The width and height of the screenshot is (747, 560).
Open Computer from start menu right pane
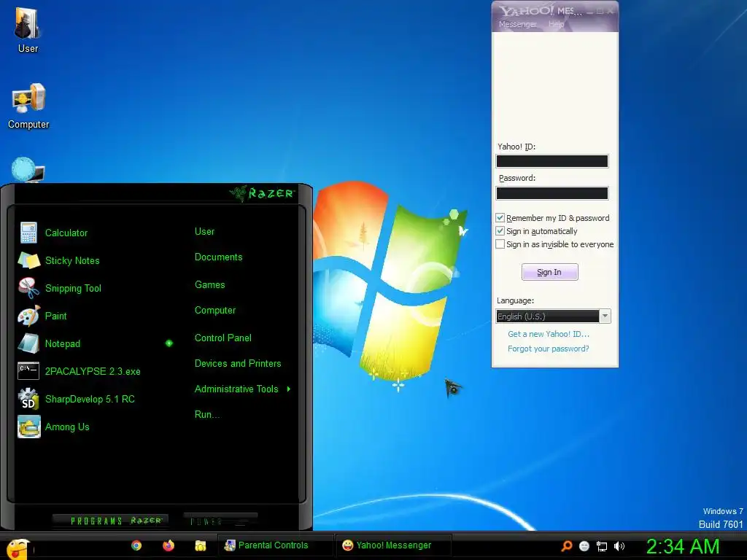coord(215,311)
